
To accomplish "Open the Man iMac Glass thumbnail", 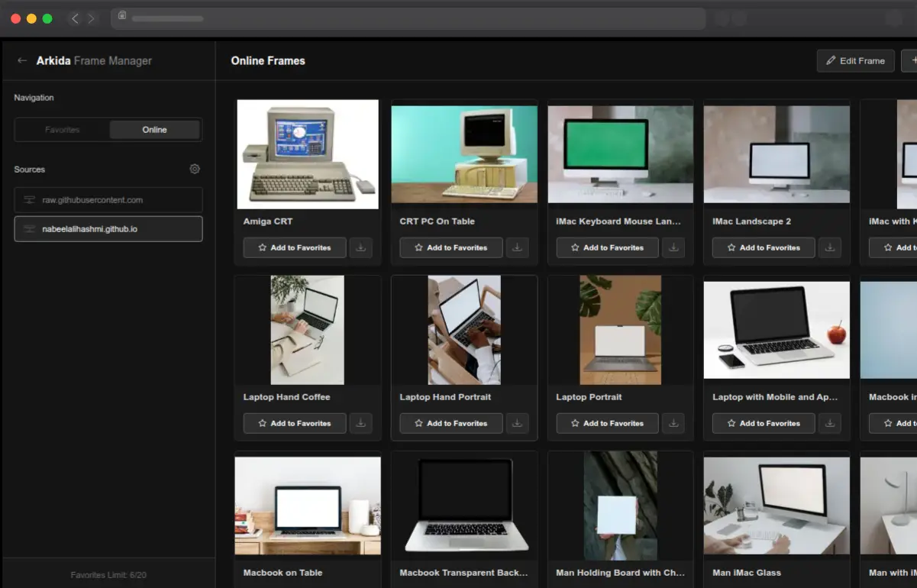I will 777,506.
